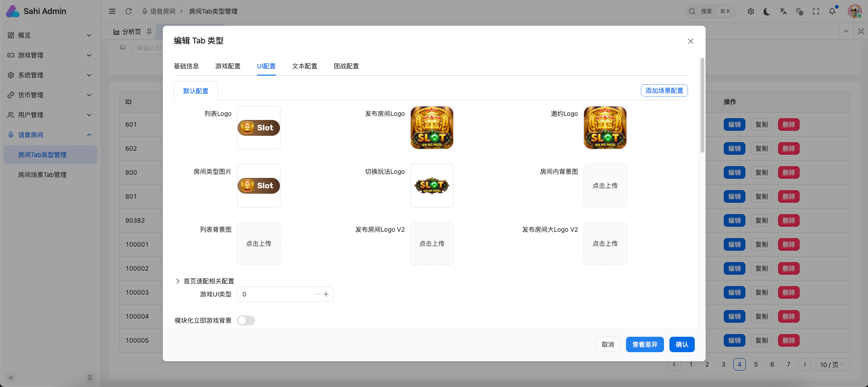Click the 查看差异 button
This screenshot has height=387, width=868.
645,344
